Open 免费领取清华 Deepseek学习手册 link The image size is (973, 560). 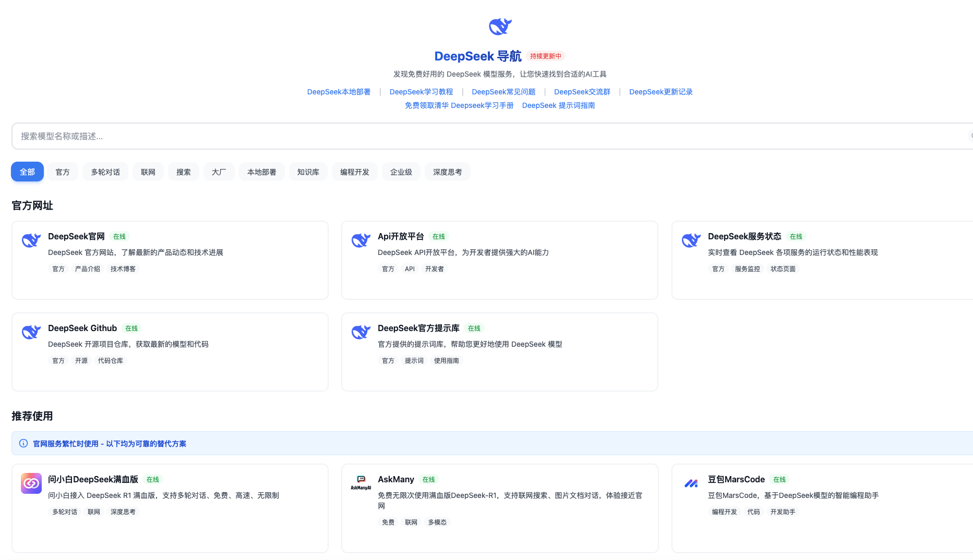pyautogui.click(x=459, y=105)
